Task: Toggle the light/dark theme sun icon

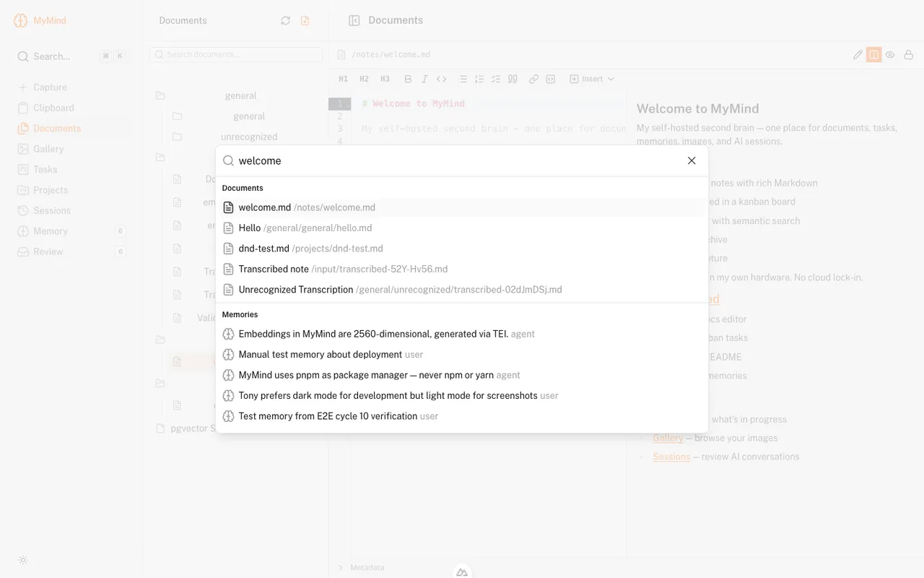Action: pos(23,560)
